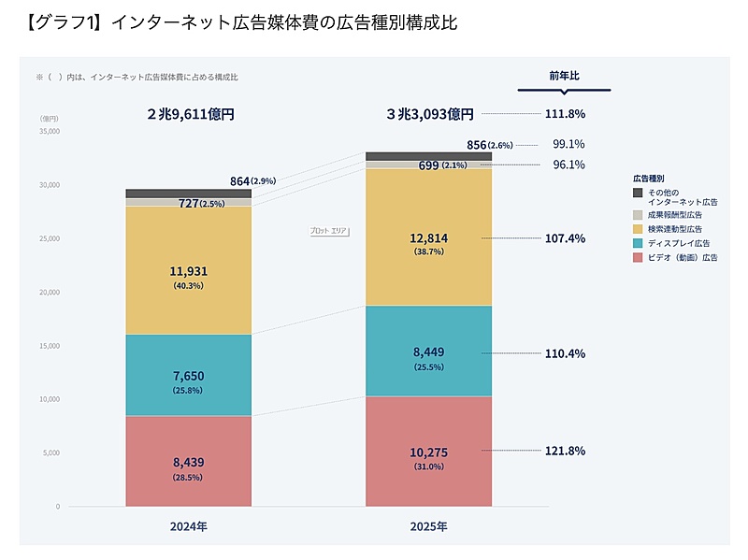Click the light gray 成果報酬型広告 legend swatch
748x560 pixels.
(x=638, y=215)
